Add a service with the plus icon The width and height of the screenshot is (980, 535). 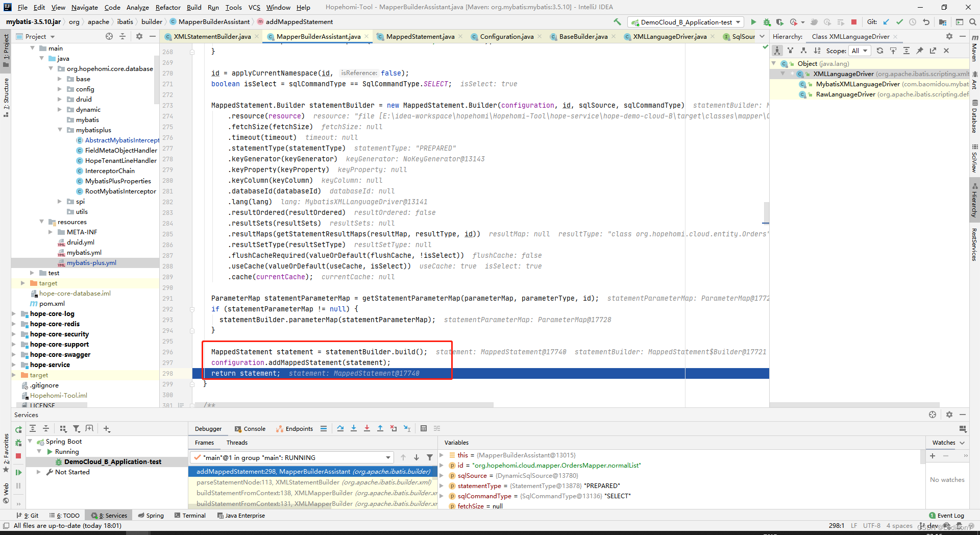click(x=107, y=429)
